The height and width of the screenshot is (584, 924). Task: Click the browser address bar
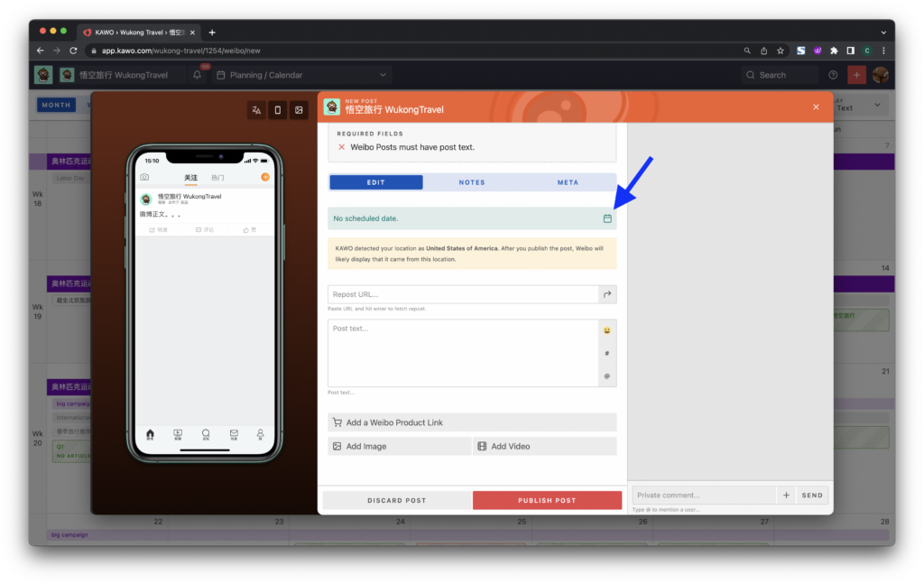[412, 51]
